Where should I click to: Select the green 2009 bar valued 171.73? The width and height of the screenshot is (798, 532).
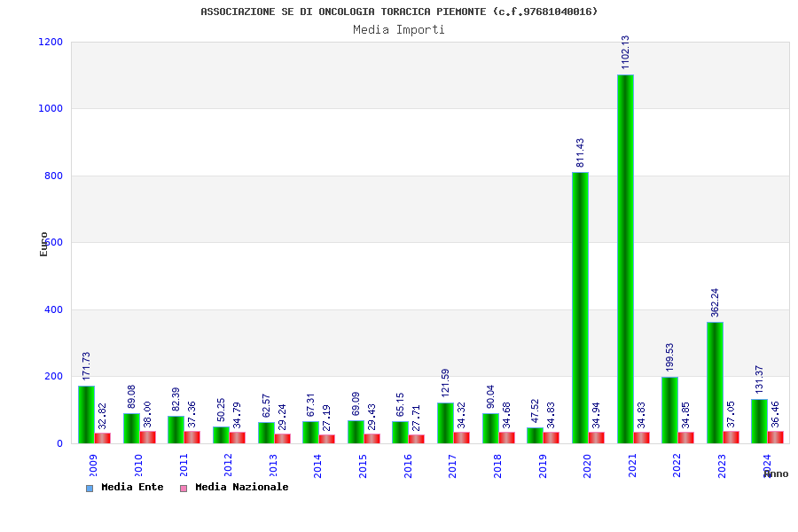[x=86, y=415]
